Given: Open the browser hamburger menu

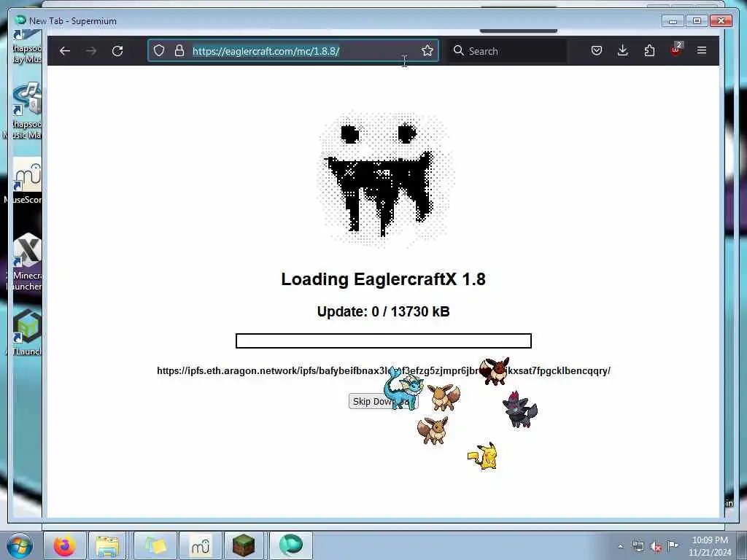Looking at the screenshot, I should tap(702, 50).
